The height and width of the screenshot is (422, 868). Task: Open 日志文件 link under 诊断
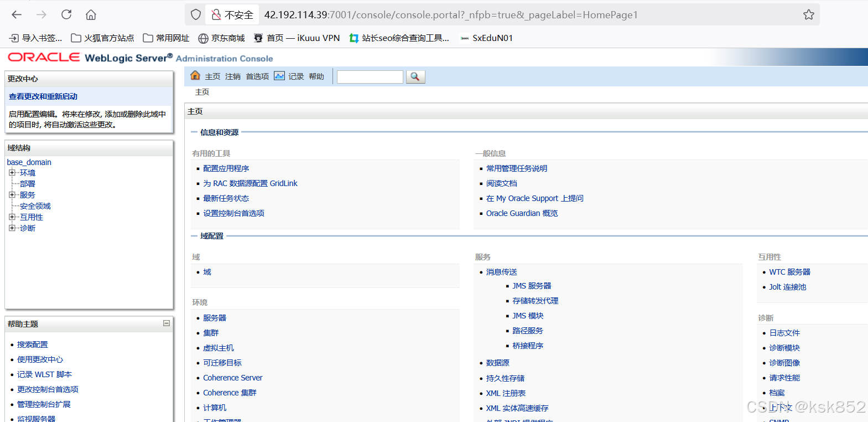click(x=784, y=333)
